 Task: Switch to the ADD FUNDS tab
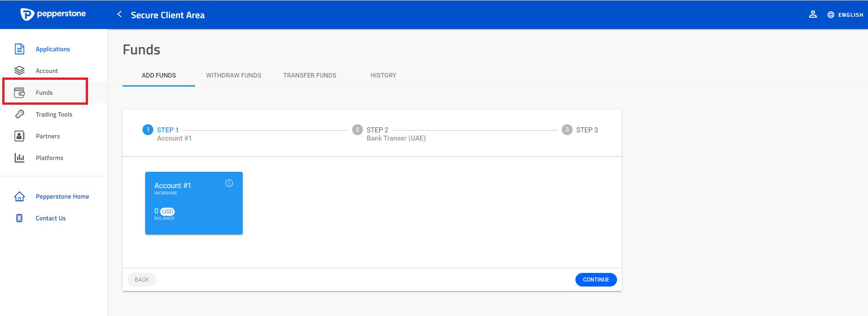click(159, 75)
